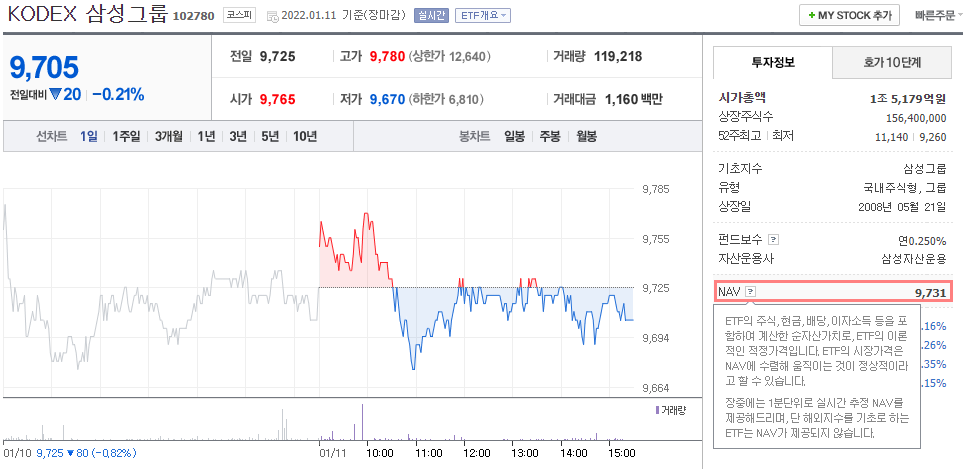
Task: Click the NAV help question-mark icon
Action: [x=751, y=291]
